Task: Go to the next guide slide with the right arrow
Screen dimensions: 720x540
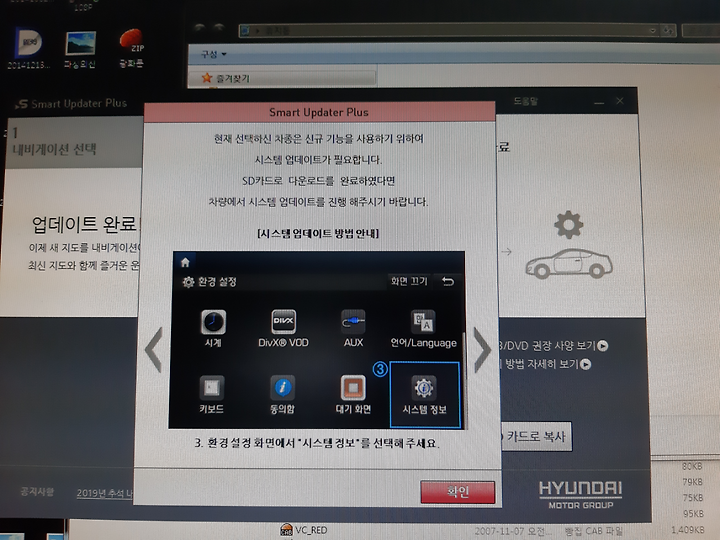Action: (483, 349)
